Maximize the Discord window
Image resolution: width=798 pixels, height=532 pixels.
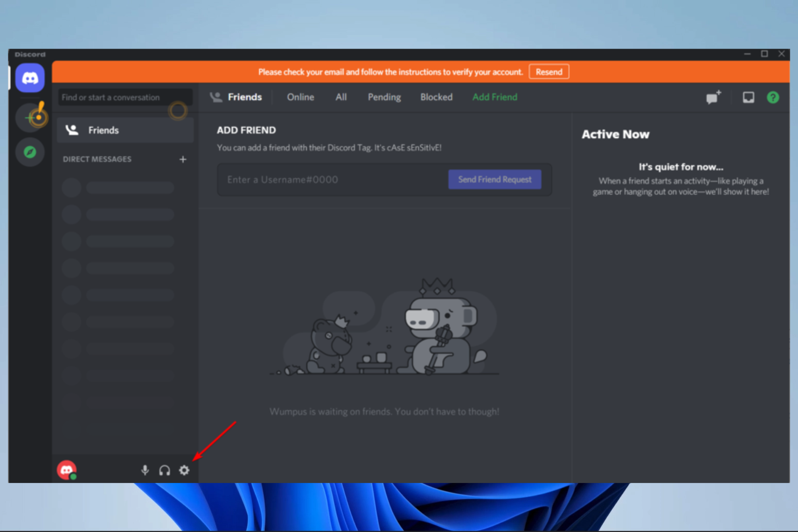pyautogui.click(x=764, y=54)
